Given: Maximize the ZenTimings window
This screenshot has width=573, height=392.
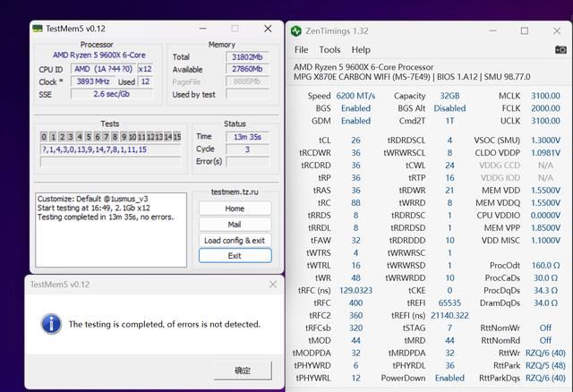Looking at the screenshot, I should pos(525,31).
